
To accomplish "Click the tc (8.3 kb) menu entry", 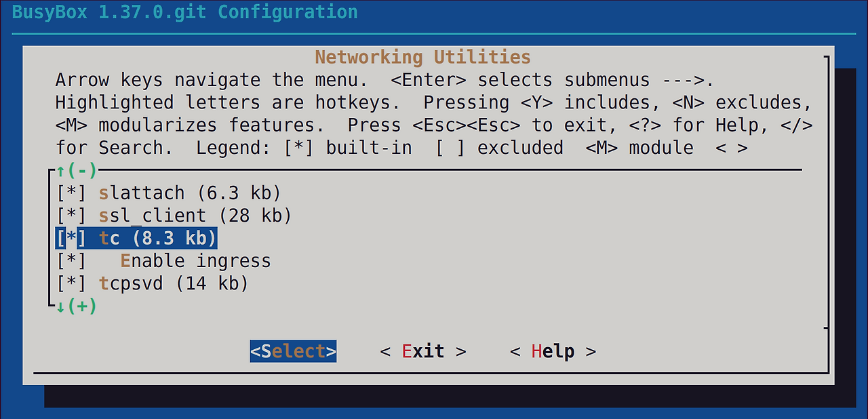I will tap(157, 238).
